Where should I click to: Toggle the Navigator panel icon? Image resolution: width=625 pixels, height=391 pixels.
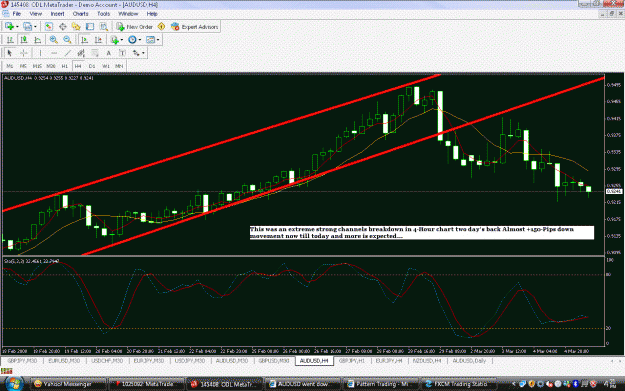[76, 27]
